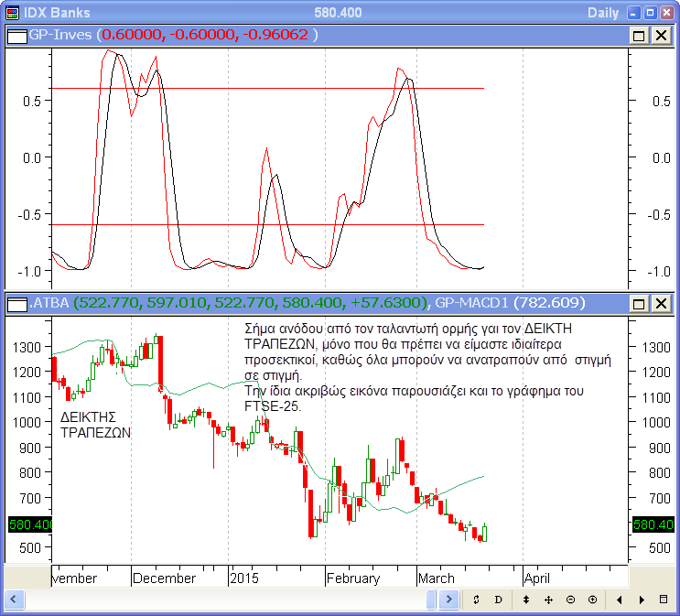Click the 'IDX Banks' window title

[57, 13]
